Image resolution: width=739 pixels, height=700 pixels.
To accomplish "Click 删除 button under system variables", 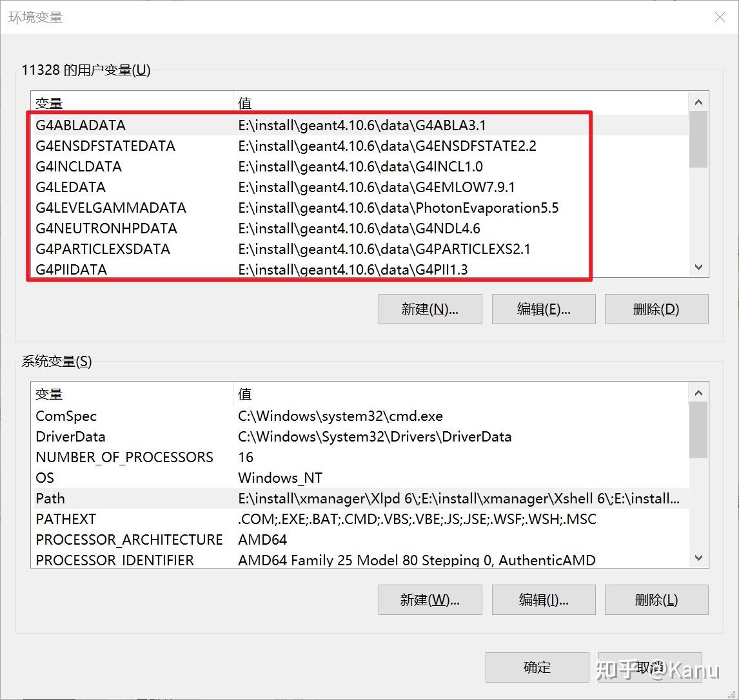I will tap(656, 599).
